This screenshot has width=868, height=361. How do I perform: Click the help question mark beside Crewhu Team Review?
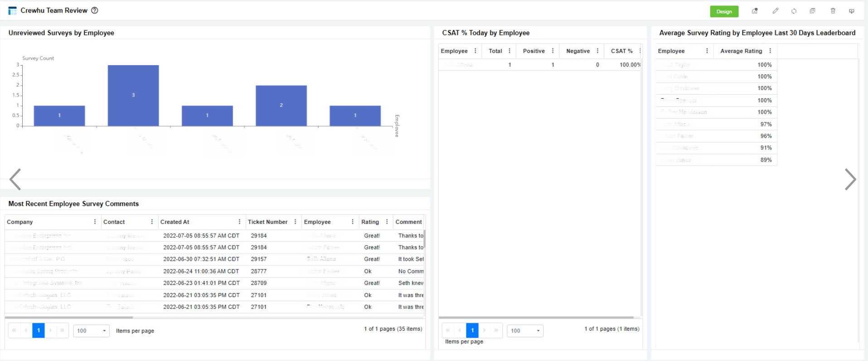click(x=95, y=10)
